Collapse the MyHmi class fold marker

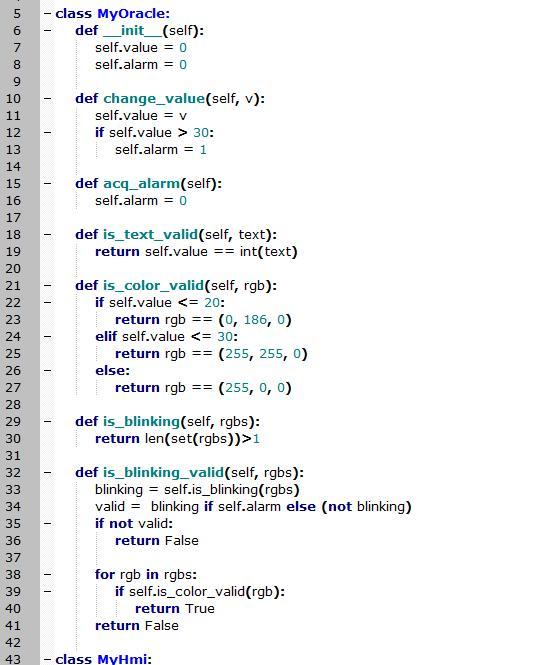(x=47, y=659)
